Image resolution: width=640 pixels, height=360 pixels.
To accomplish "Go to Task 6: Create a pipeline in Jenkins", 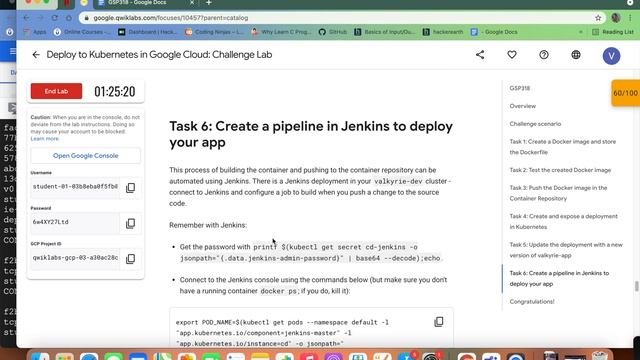I will pos(559,278).
